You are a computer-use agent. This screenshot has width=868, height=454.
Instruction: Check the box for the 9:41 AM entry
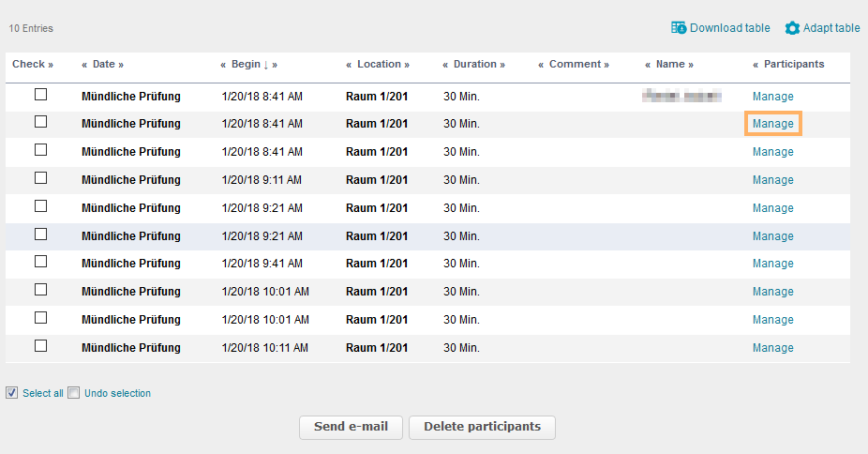[40, 263]
